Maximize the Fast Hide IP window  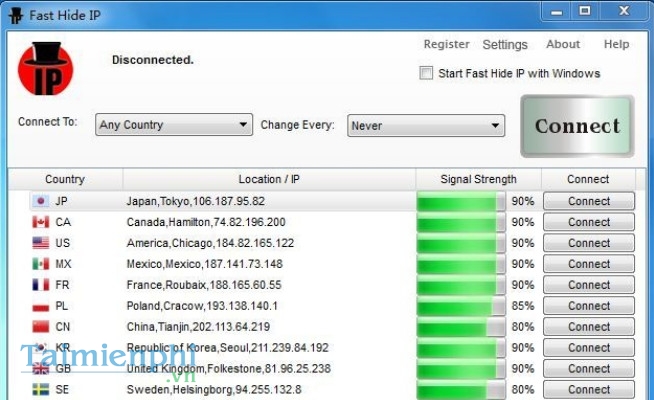585,12
